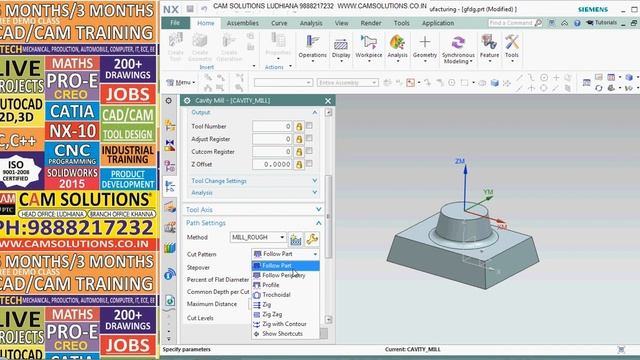
Task: Click the Z Offset value field
Action: pyautogui.click(x=272, y=164)
